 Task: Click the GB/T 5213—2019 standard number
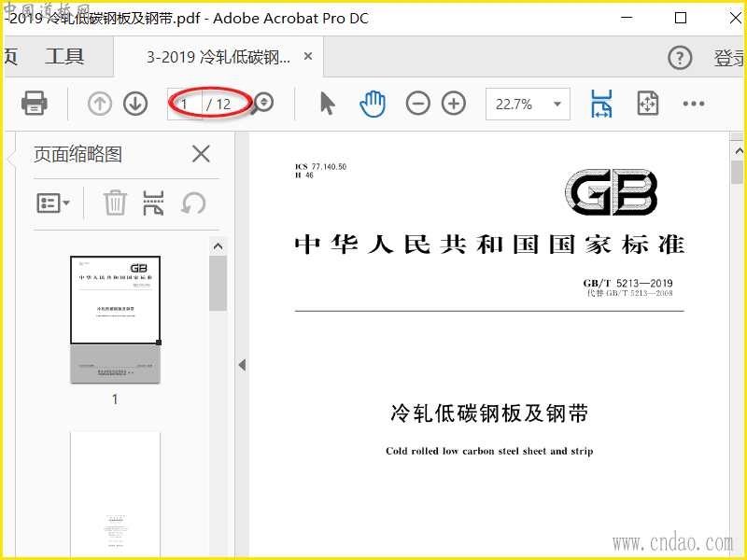[627, 283]
